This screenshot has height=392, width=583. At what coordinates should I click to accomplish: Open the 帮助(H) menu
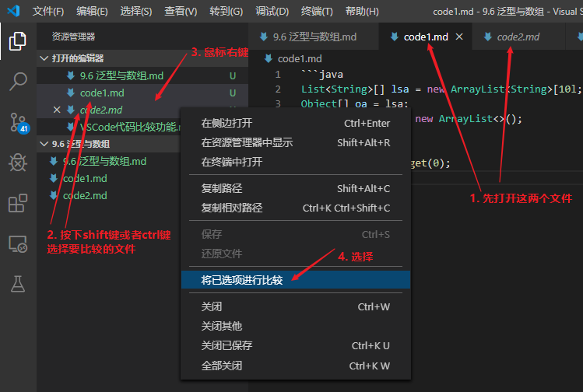coord(362,11)
